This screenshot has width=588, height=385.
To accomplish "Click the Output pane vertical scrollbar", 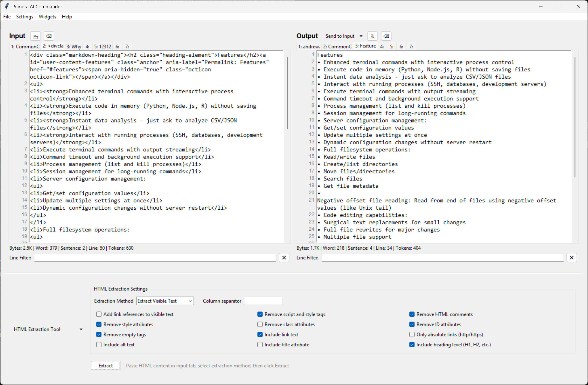I will coord(575,117).
